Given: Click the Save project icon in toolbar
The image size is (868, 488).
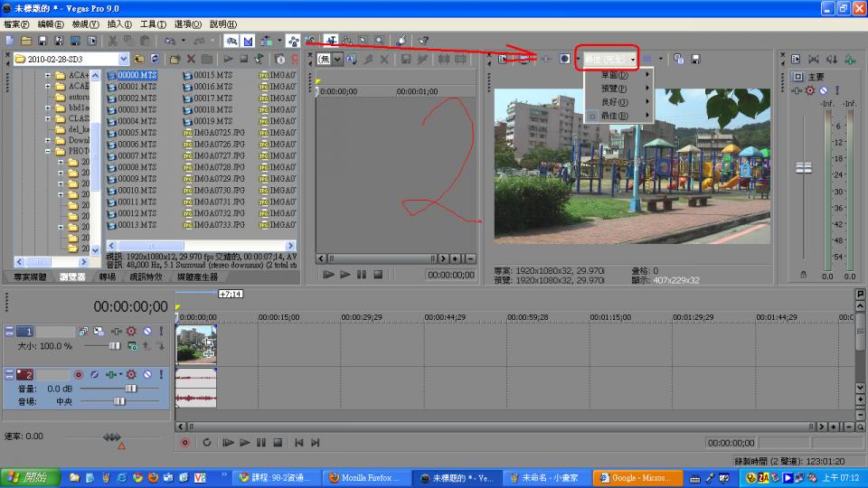Looking at the screenshot, I should [x=43, y=41].
